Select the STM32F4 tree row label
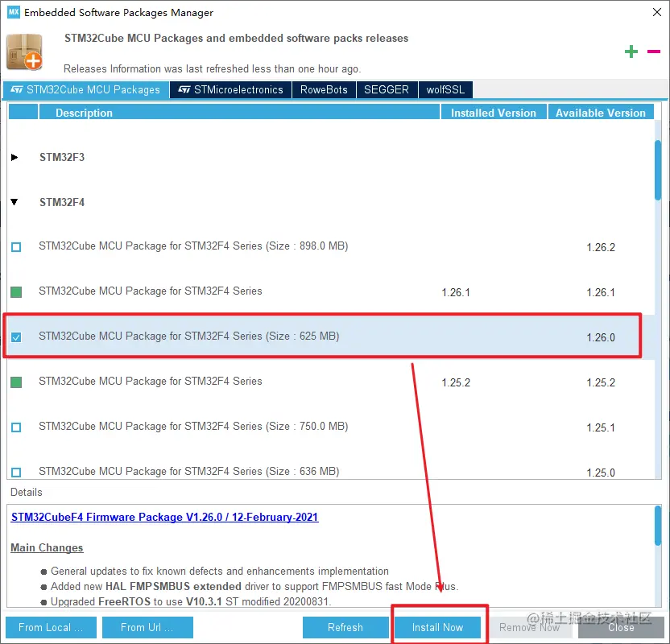The image size is (670, 644). click(62, 202)
